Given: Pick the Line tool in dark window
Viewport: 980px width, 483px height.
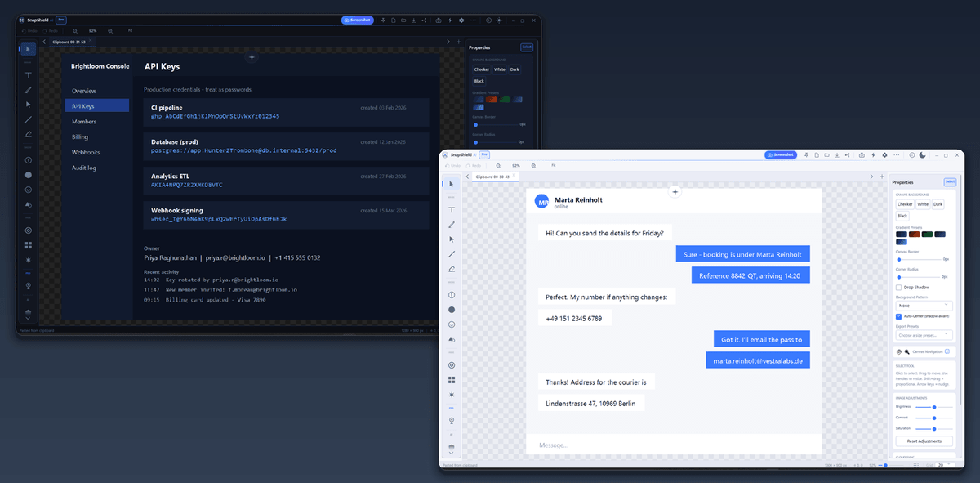Looking at the screenshot, I should [x=29, y=119].
